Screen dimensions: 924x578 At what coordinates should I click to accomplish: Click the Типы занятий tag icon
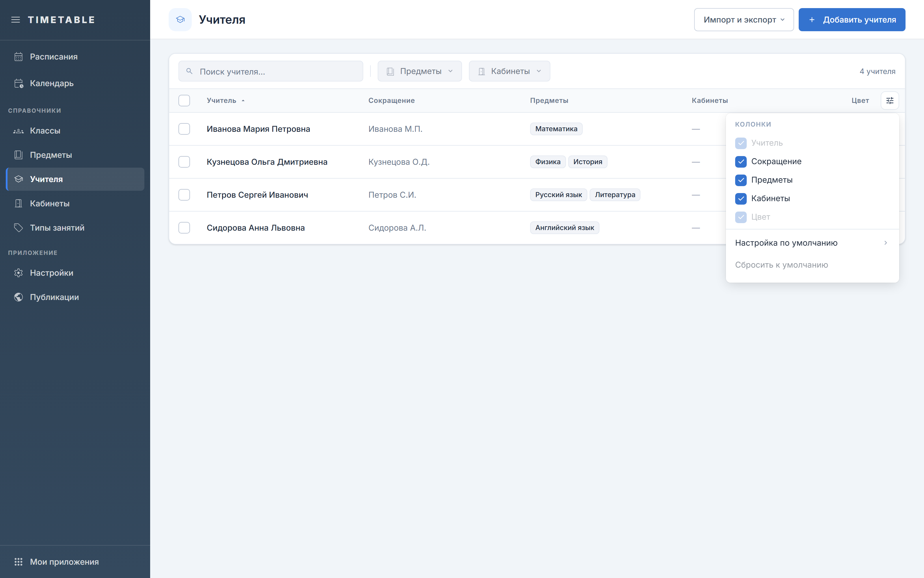coord(18,228)
